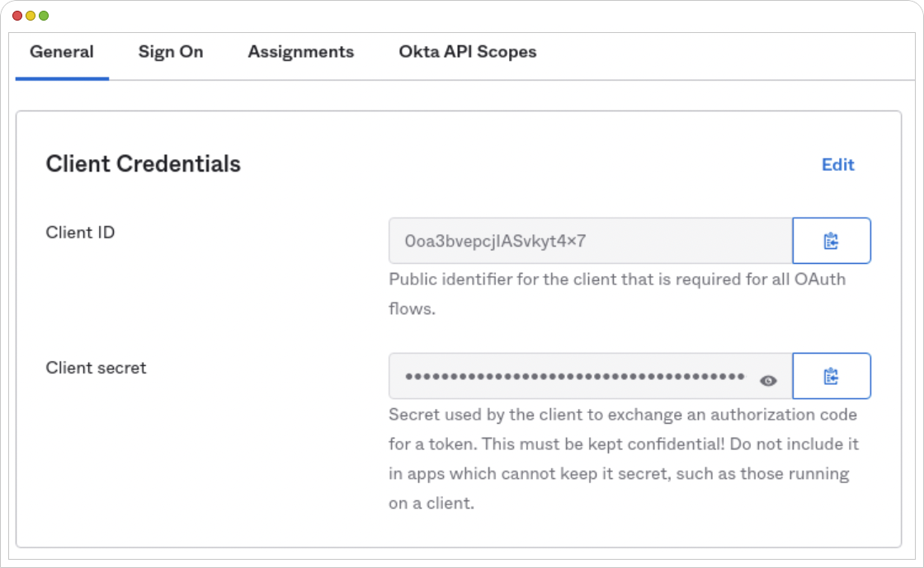924x568 pixels.
Task: Click the 'Public identifier for the client' description
Action: 617,293
